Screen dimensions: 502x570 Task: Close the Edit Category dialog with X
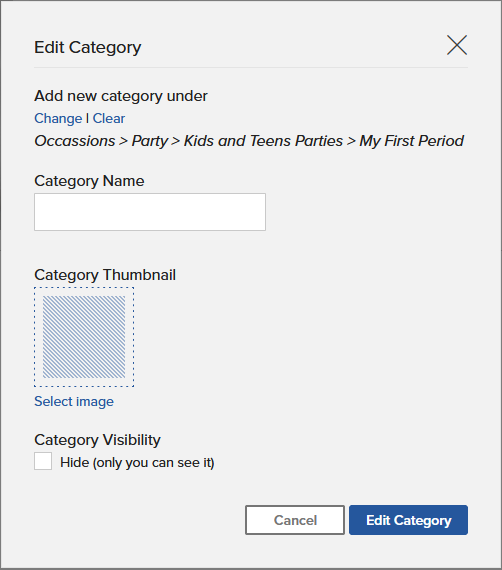tap(457, 45)
